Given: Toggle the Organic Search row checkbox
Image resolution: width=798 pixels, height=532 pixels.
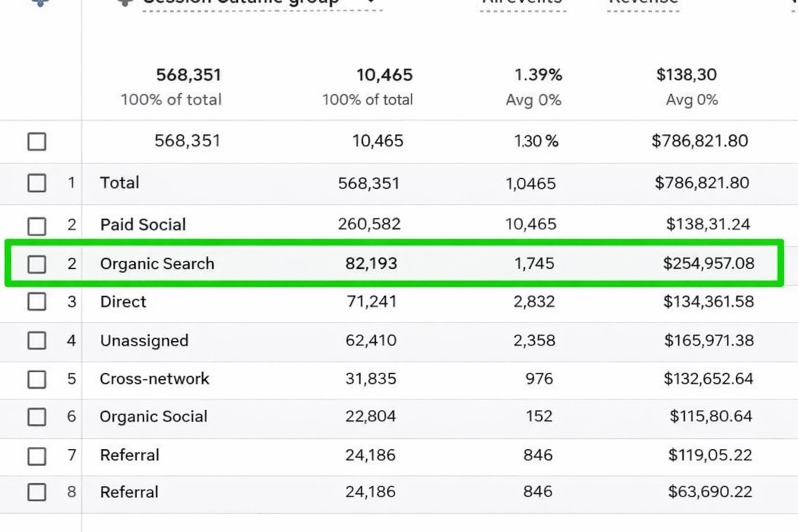Looking at the screenshot, I should click(x=37, y=264).
